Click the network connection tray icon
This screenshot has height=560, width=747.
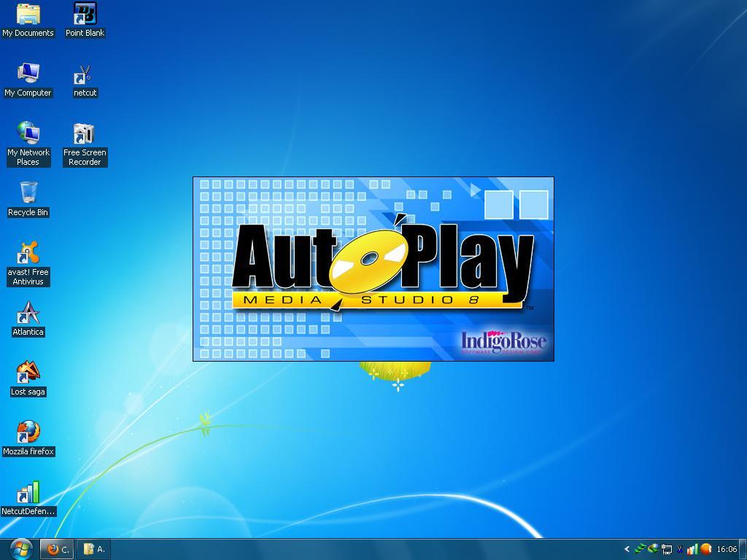tap(667, 549)
